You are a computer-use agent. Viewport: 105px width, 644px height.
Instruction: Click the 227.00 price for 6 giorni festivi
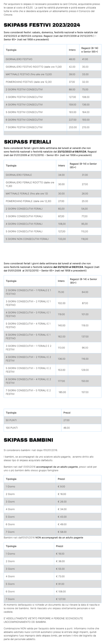72,120
